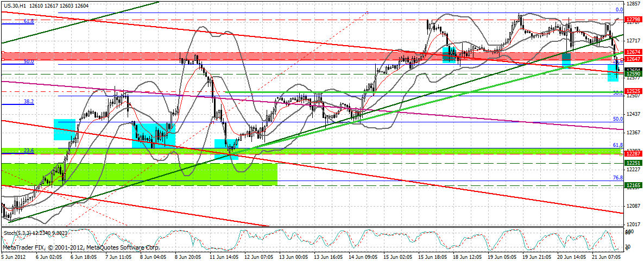Select the 7 Jun 11:05 time label
Image resolution: width=644 pixels, height=261 pixels.
pos(118,256)
